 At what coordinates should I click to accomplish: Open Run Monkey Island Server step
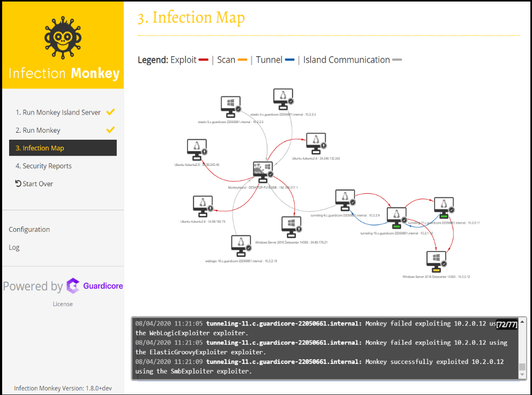pyautogui.click(x=58, y=112)
